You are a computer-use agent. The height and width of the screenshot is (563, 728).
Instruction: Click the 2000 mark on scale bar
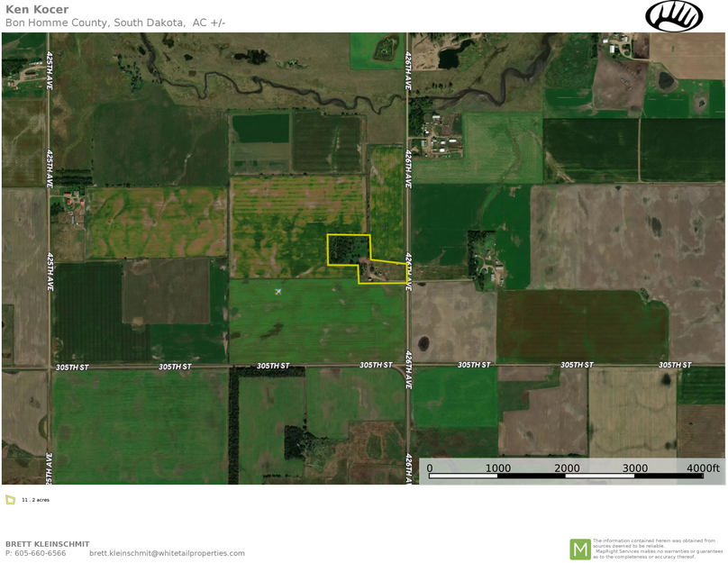point(567,468)
